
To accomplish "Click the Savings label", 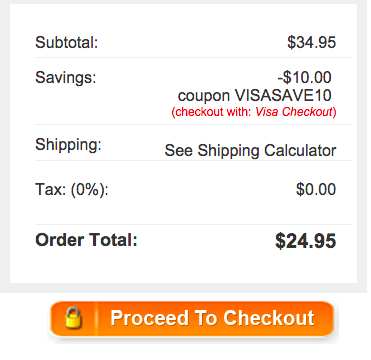I will 66,77.
